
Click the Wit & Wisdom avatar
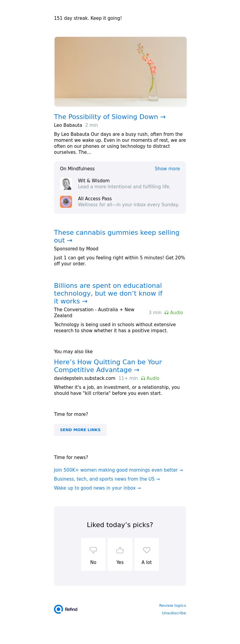coord(66,184)
